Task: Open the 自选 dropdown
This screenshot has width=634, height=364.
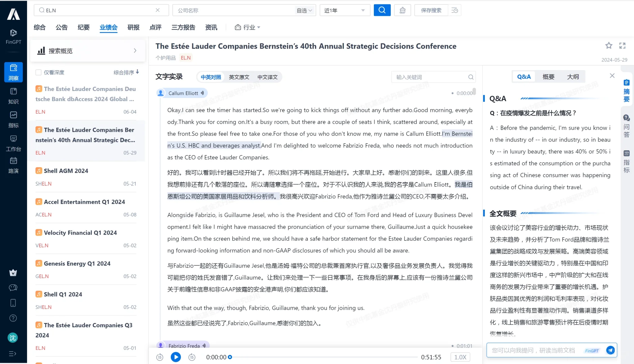Action: (304, 10)
